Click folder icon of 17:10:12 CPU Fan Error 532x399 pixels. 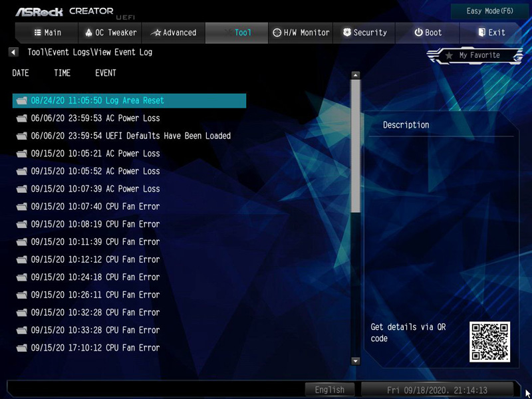click(x=22, y=348)
